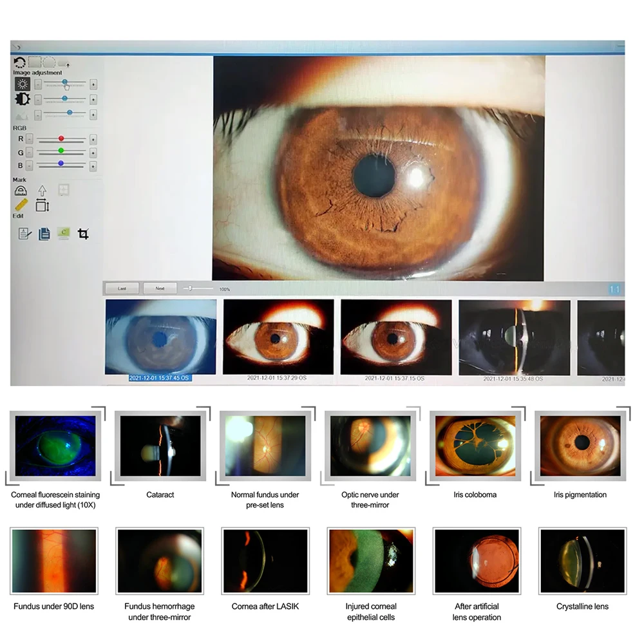Image resolution: width=644 pixels, height=644 pixels.
Task: Click the Optic nerve under three-mirror image
Action: 370,446
